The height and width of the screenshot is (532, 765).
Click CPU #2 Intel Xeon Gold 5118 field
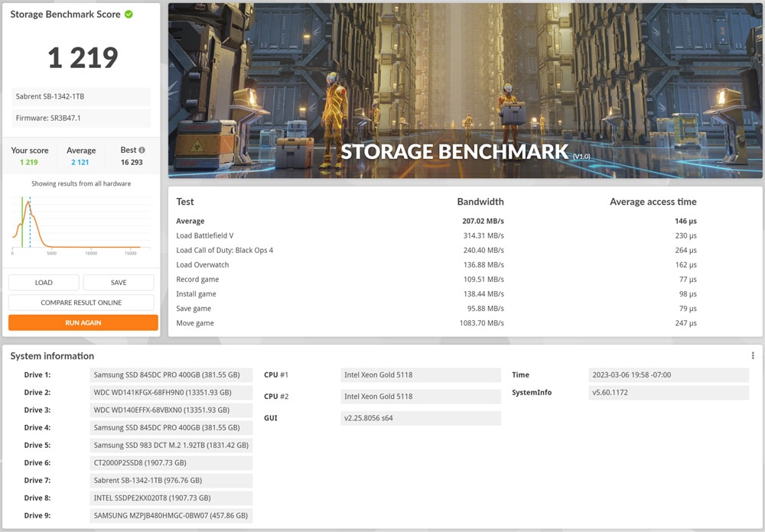click(x=421, y=397)
